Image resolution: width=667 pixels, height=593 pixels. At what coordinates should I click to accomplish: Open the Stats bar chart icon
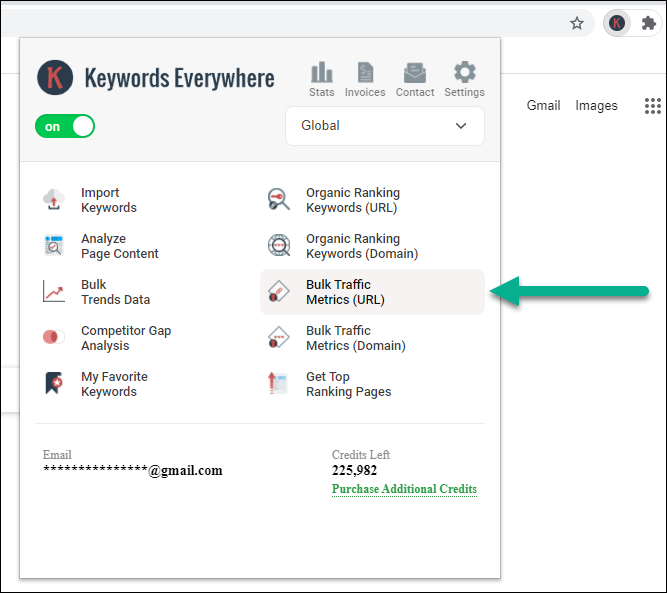[322, 72]
